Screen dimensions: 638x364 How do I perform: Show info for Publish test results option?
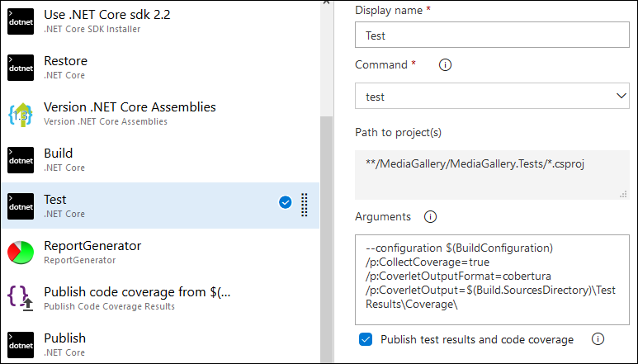[x=598, y=339]
